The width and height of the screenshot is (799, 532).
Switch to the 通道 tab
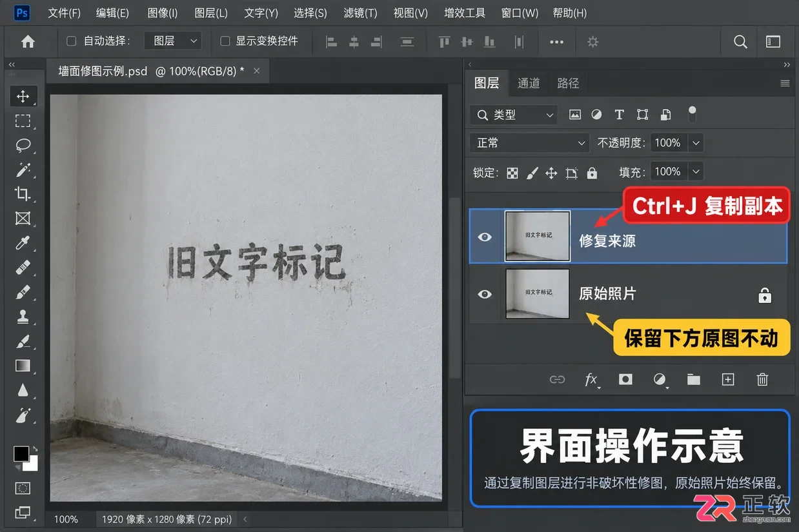tap(529, 83)
